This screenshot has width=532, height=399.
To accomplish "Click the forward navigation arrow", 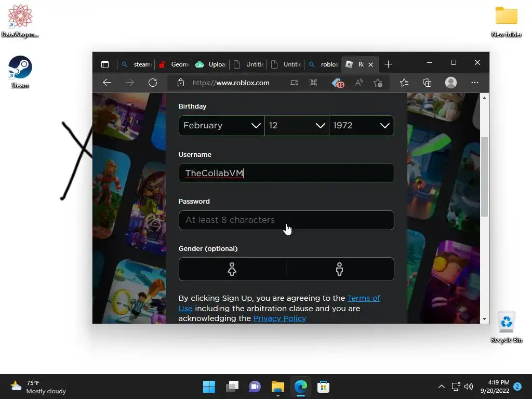I will coord(129,83).
